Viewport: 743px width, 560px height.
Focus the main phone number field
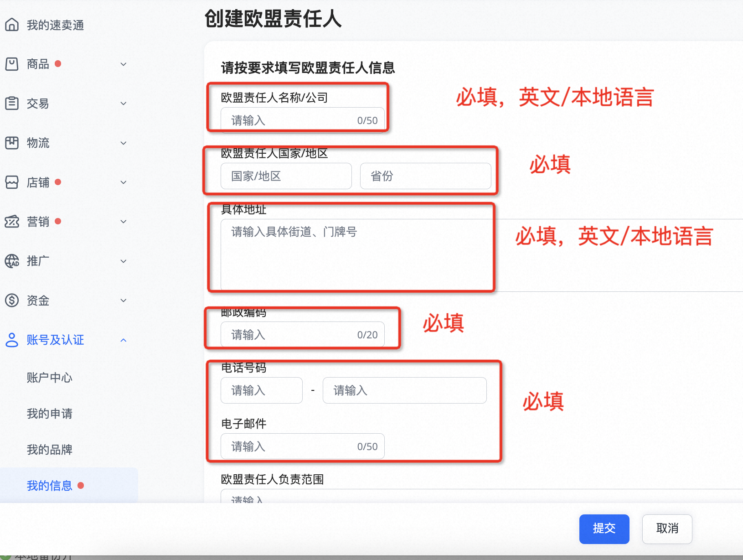(x=405, y=390)
